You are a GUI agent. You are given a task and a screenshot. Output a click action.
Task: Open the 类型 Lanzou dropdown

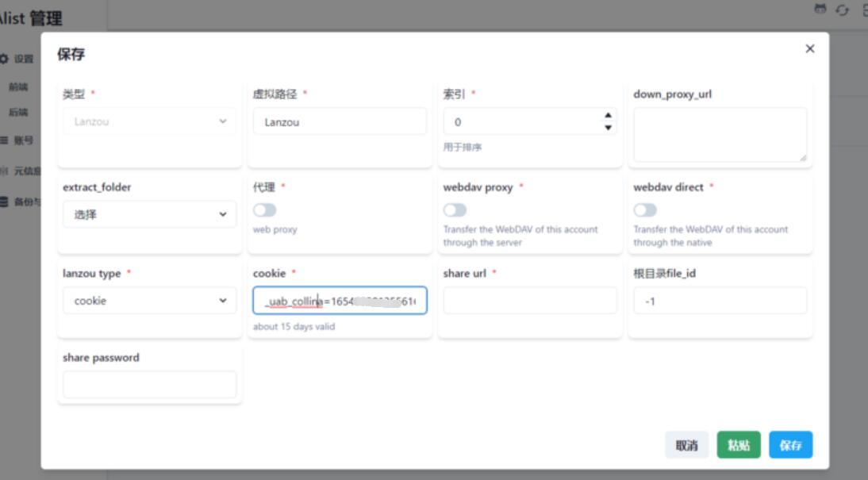[x=149, y=121]
